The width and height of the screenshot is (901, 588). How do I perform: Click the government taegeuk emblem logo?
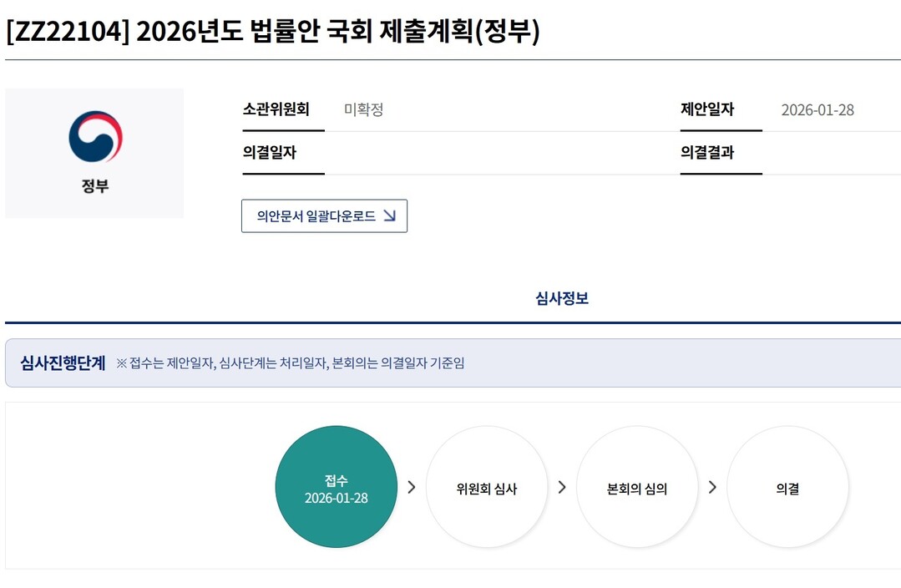(x=95, y=137)
